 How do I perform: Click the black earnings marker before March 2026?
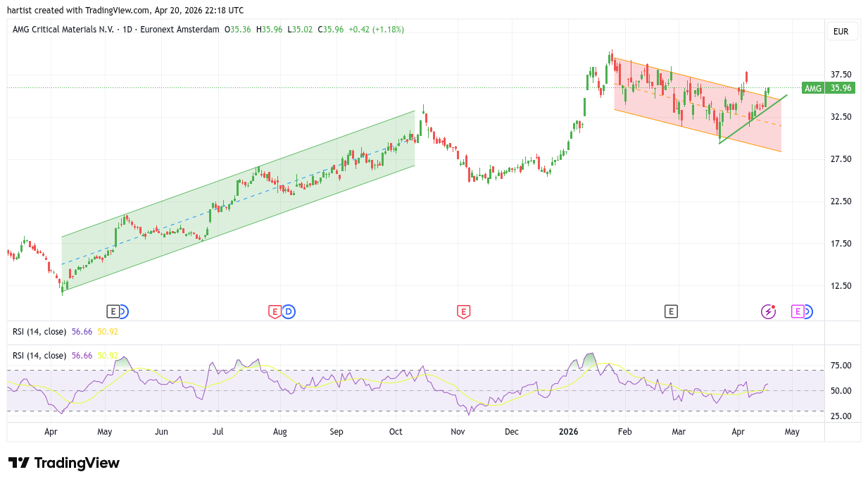point(671,311)
